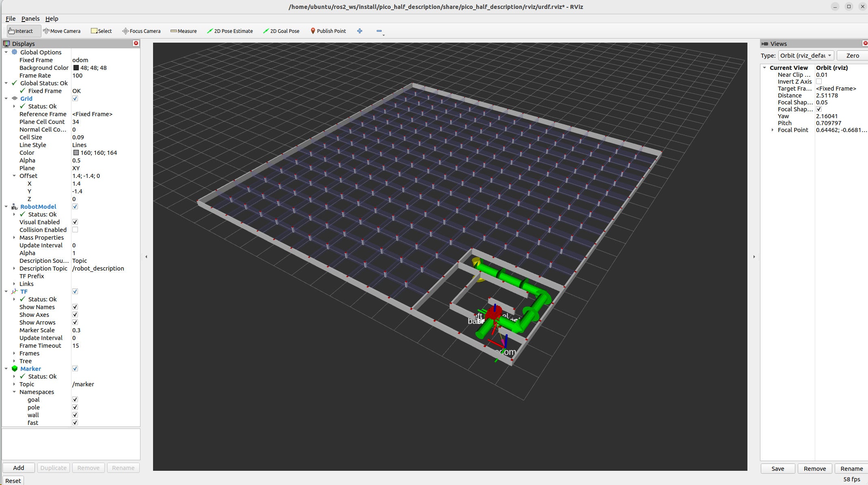This screenshot has width=868, height=485.
Task: Close the Displays panel
Action: (x=136, y=43)
